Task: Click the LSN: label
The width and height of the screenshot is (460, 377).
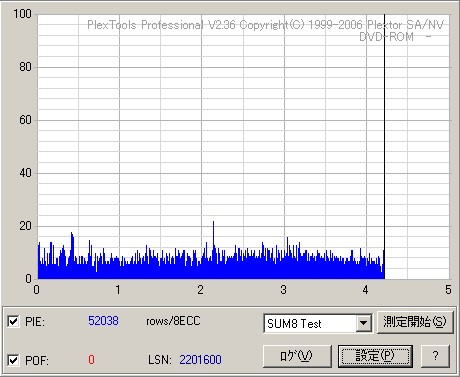Action: [160, 360]
